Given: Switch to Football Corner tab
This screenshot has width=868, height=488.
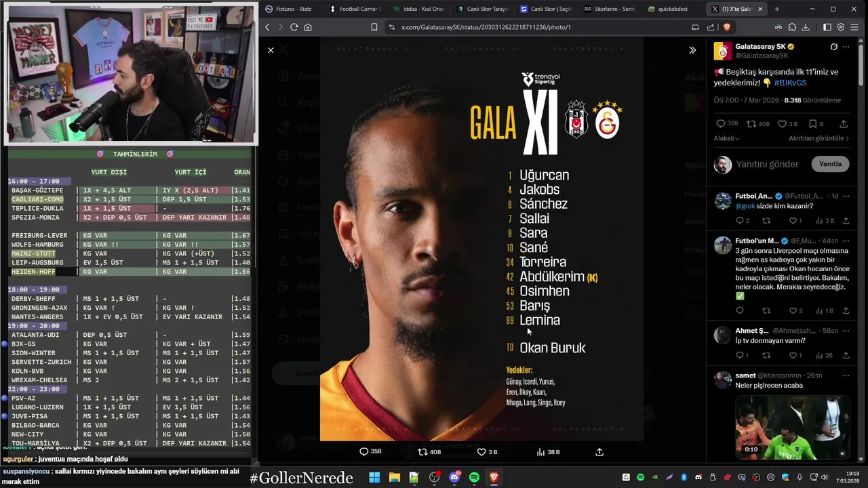Looking at the screenshot, I should (x=355, y=9).
